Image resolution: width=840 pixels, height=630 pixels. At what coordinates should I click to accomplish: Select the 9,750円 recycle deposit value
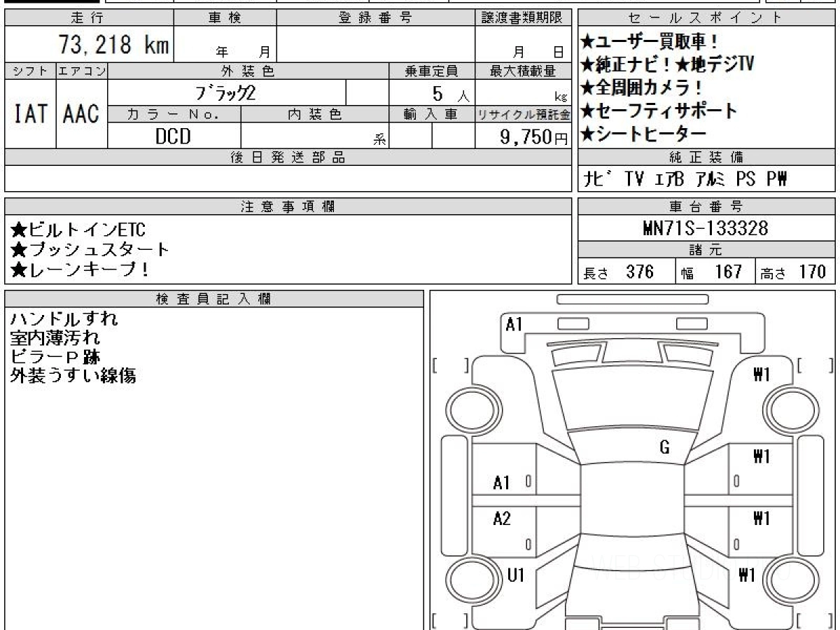pos(534,136)
